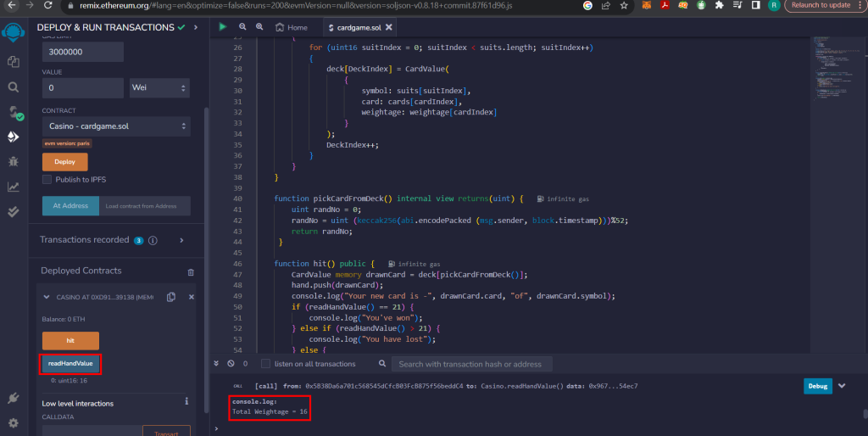
Task: Show Low level interactions info icon
Action: click(x=186, y=401)
